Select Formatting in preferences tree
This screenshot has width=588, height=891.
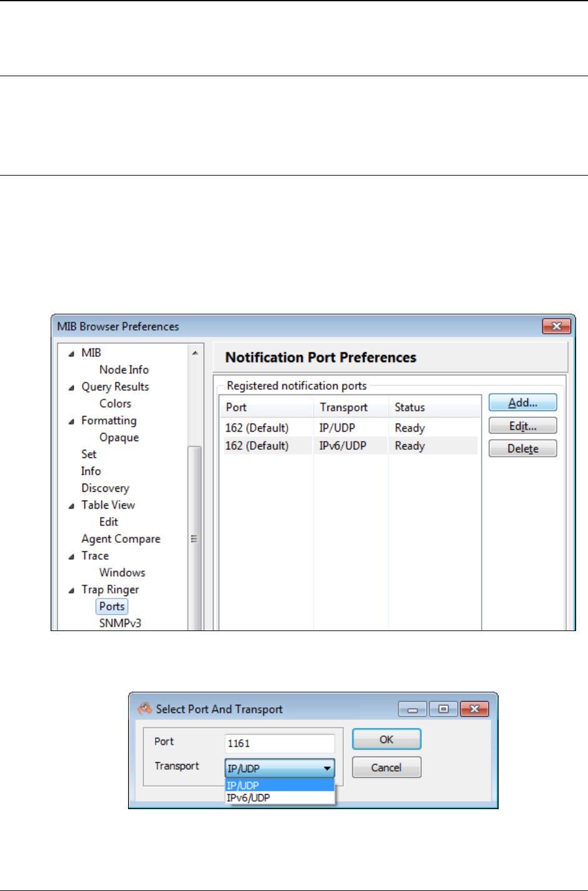pyautogui.click(x=109, y=421)
